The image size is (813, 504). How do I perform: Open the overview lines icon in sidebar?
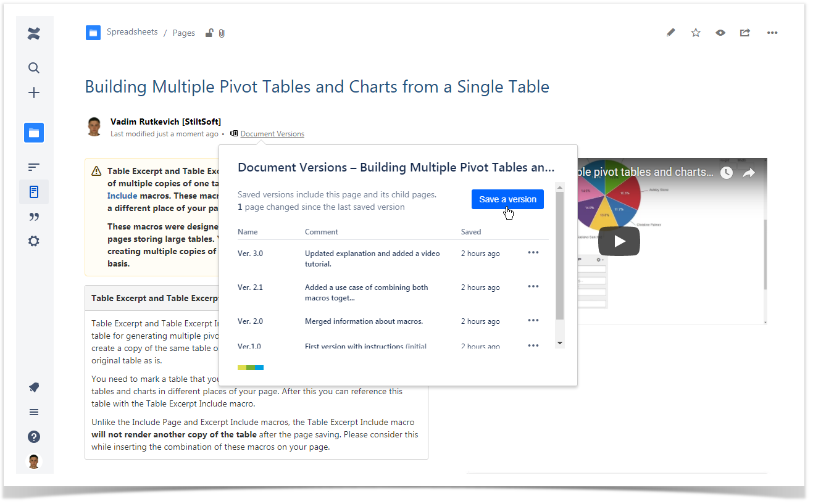[x=34, y=167]
